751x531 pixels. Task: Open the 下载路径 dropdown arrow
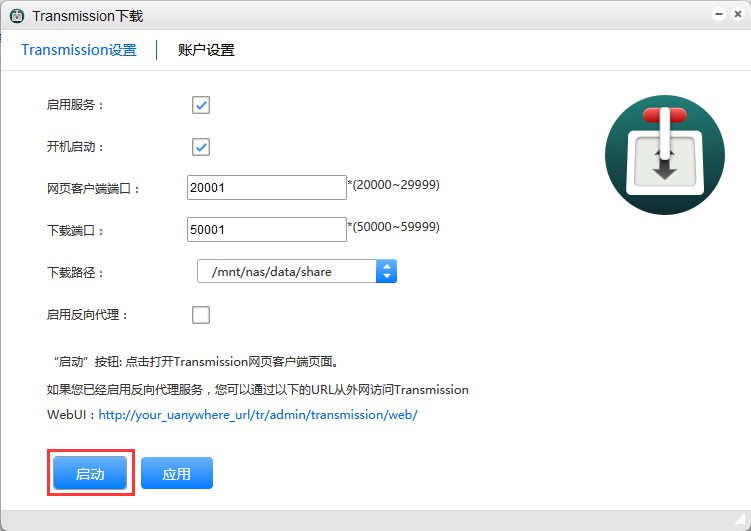387,271
